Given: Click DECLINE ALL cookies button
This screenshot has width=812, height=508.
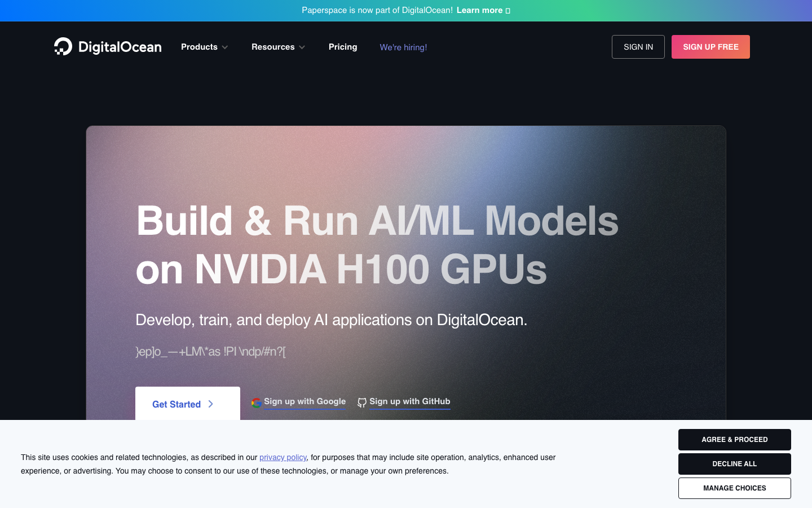Looking at the screenshot, I should click(x=735, y=464).
